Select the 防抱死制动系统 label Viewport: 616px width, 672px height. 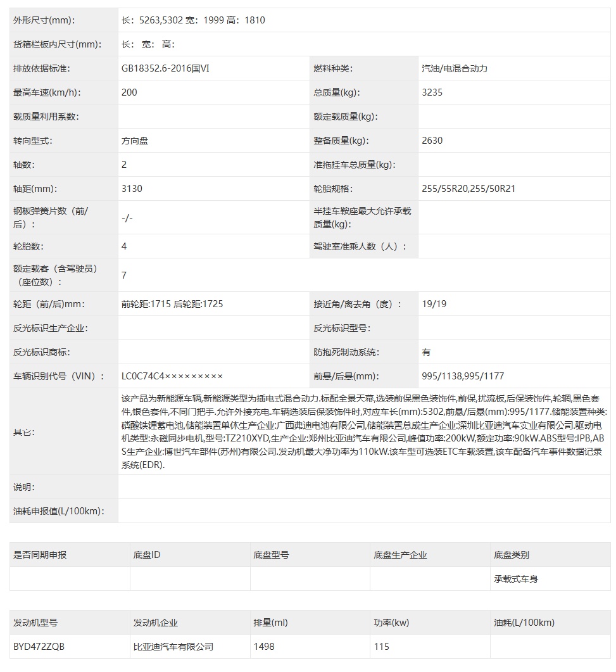tap(346, 352)
